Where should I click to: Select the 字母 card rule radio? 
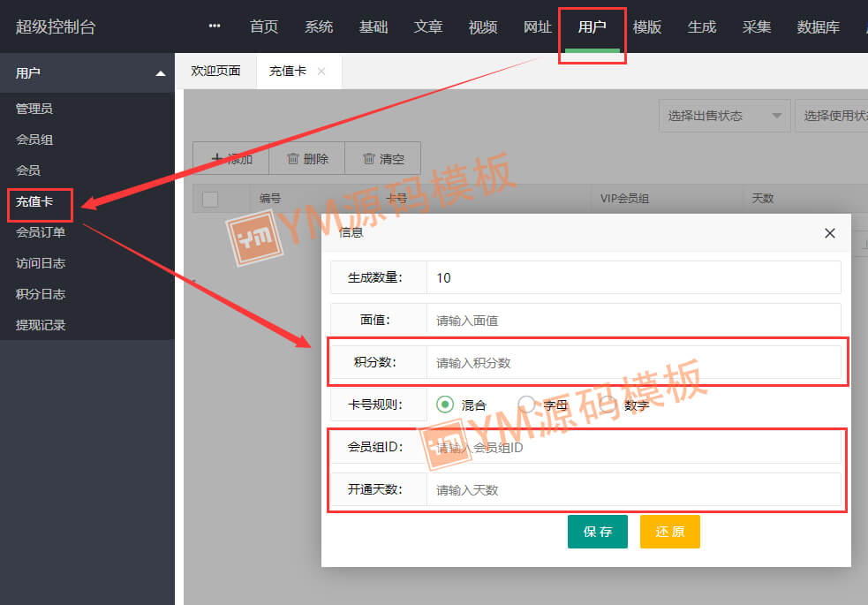coord(526,405)
